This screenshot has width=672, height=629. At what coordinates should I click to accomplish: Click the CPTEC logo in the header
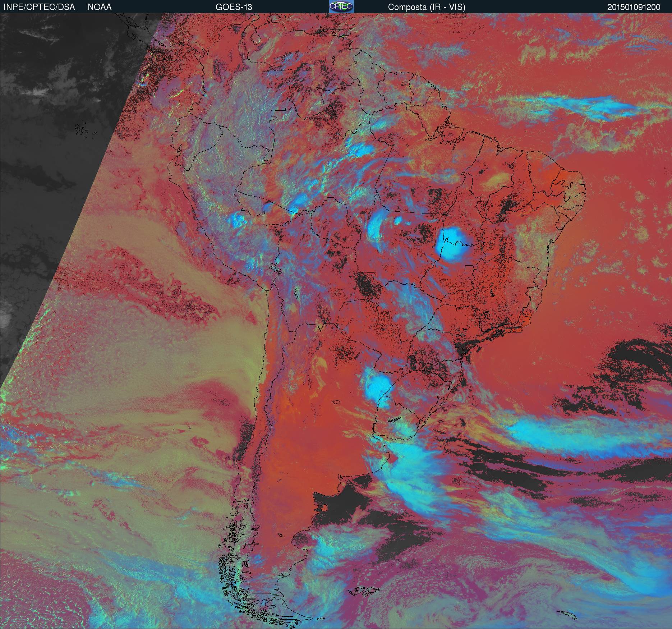(341, 6)
